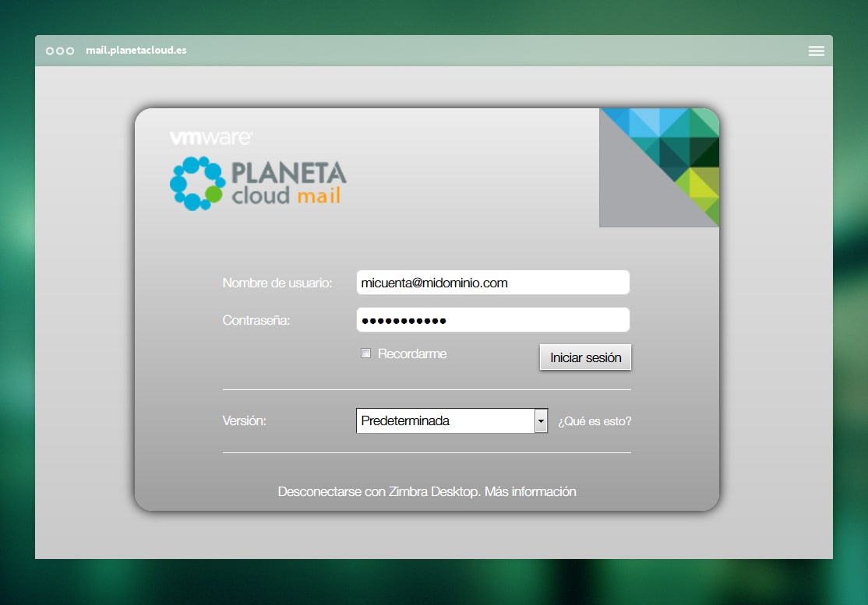Click the Contraseña label

(x=256, y=321)
